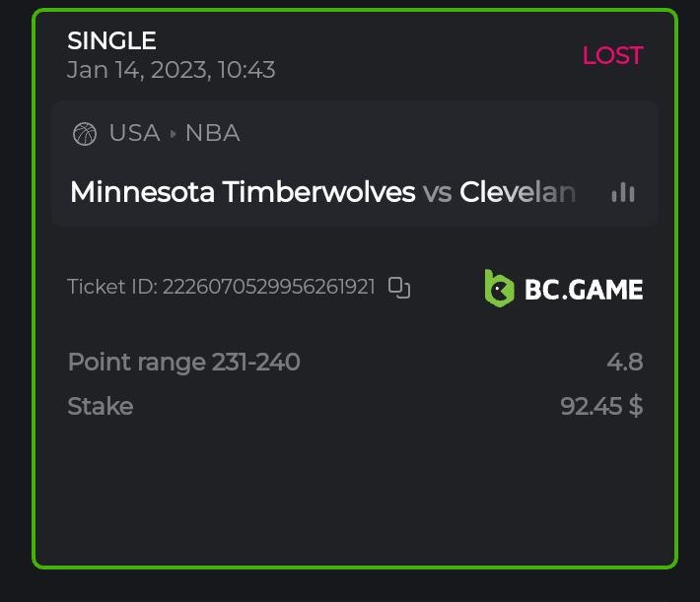The height and width of the screenshot is (602, 700).
Task: Click the green BC.GAME logo emblem
Action: tap(500, 288)
